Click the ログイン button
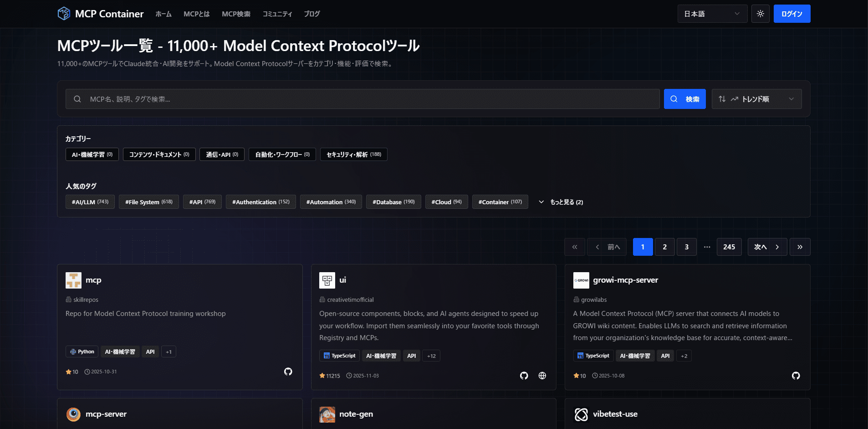 point(791,14)
